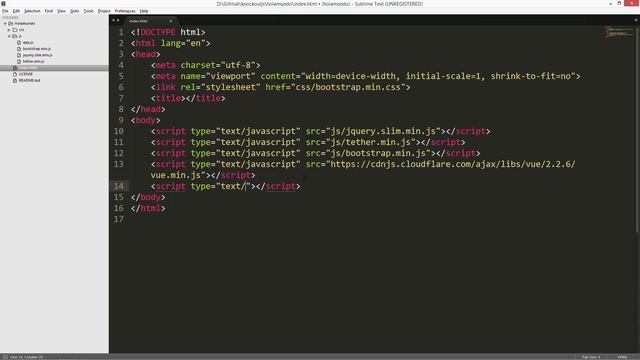Open README.md in the sidebar
Screen dimensions: 640x360
click(x=29, y=80)
